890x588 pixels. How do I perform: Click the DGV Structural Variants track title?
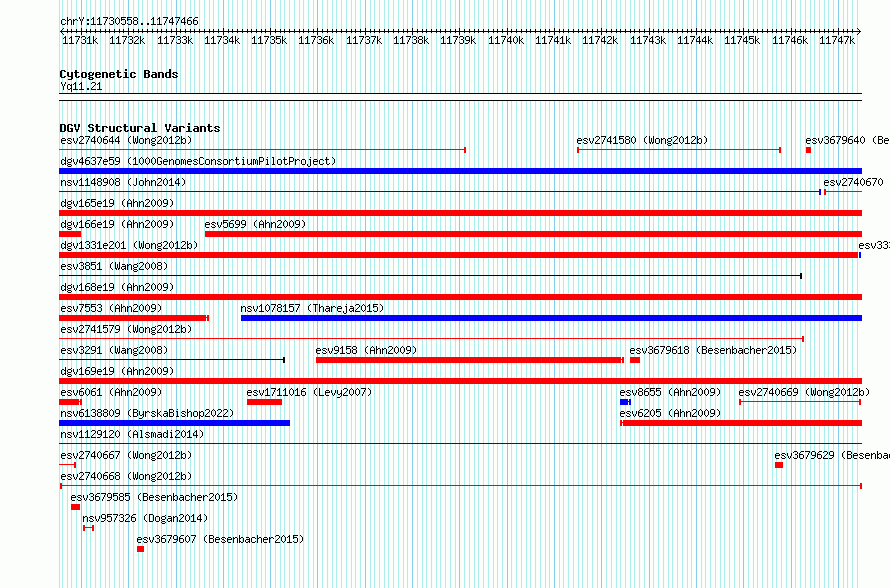click(140, 128)
